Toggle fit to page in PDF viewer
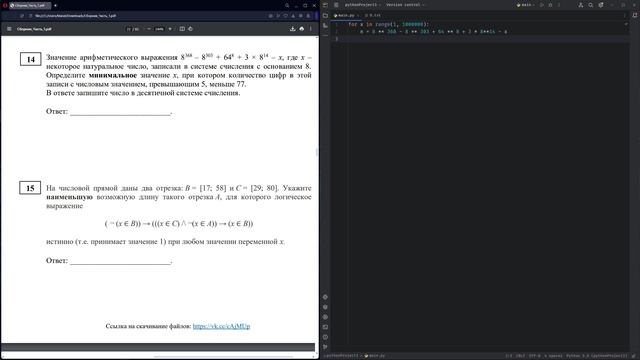The width and height of the screenshot is (640, 360). [182, 29]
